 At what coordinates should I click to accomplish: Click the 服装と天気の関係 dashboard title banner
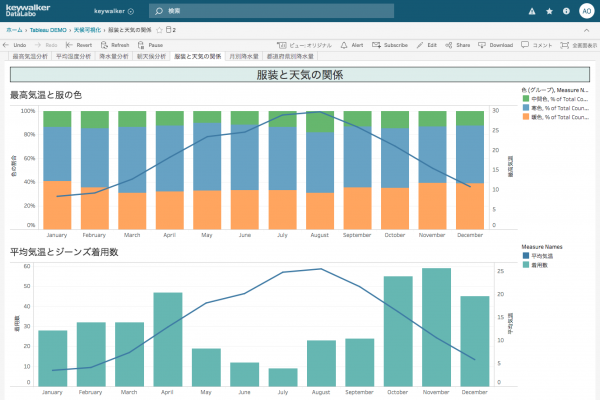pos(300,75)
